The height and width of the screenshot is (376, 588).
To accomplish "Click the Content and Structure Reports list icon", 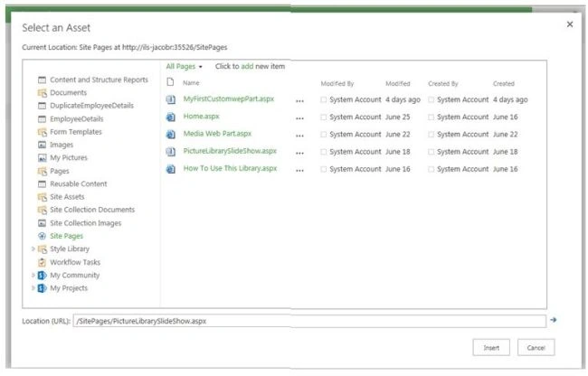I will pyautogui.click(x=42, y=80).
